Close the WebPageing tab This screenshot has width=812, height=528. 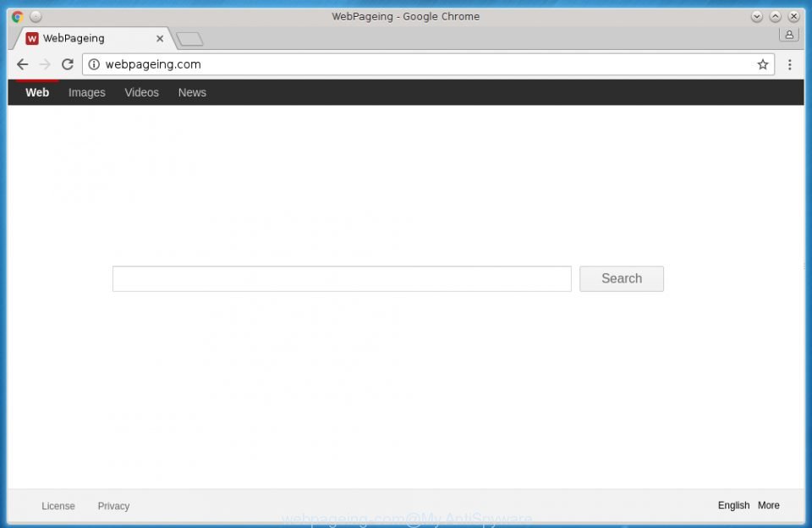160,38
